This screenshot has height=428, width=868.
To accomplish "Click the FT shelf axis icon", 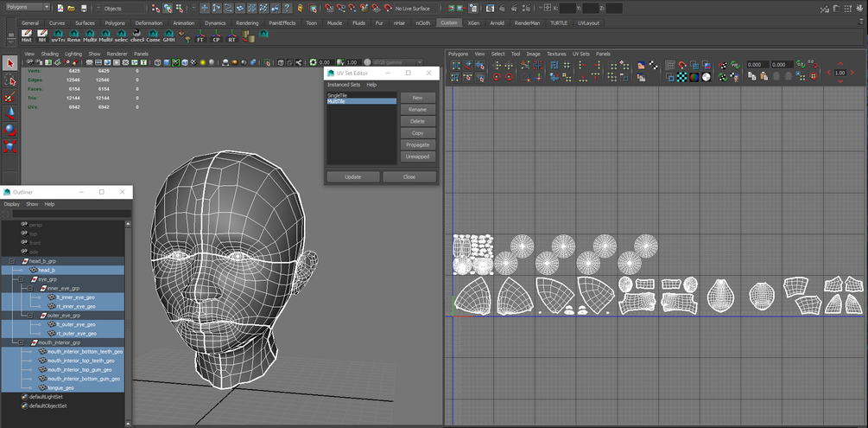I will click(x=200, y=35).
